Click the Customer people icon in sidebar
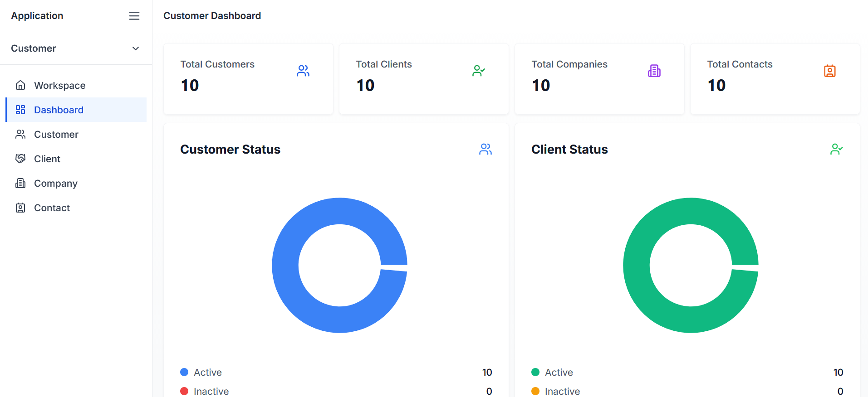This screenshot has height=397, width=868. coord(20,134)
